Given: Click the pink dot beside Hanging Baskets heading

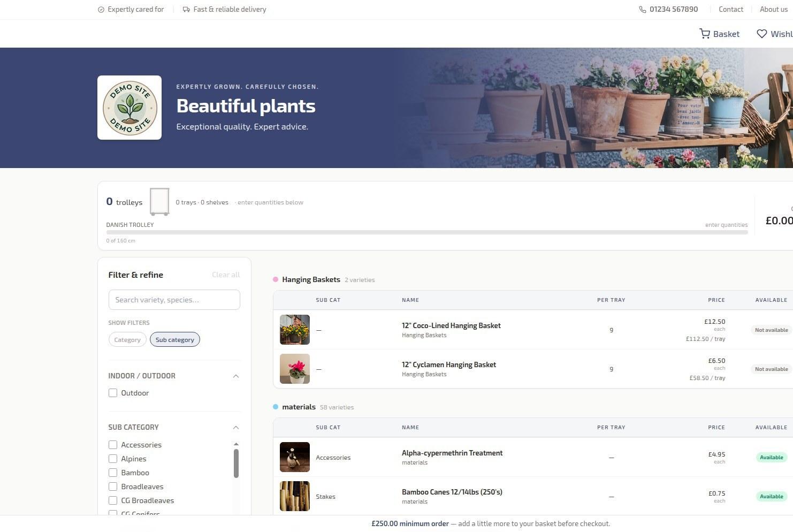Looking at the screenshot, I should (276, 279).
